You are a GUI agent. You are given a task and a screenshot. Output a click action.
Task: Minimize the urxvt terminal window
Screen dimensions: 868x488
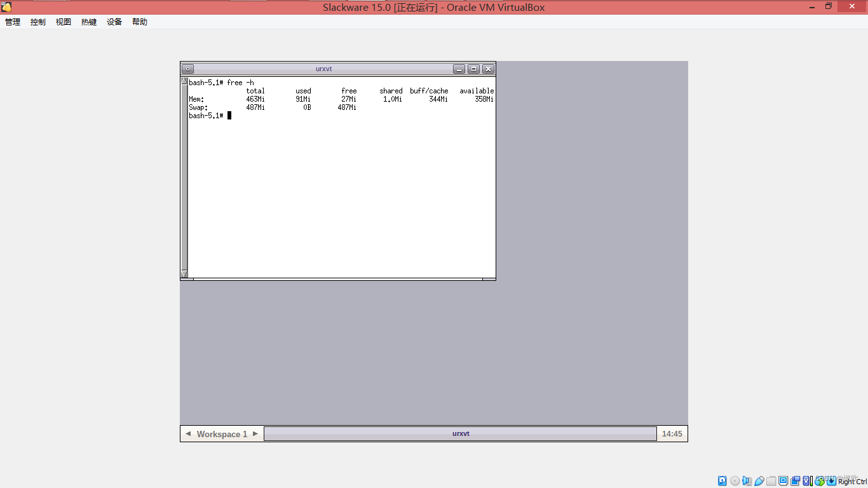click(x=459, y=69)
